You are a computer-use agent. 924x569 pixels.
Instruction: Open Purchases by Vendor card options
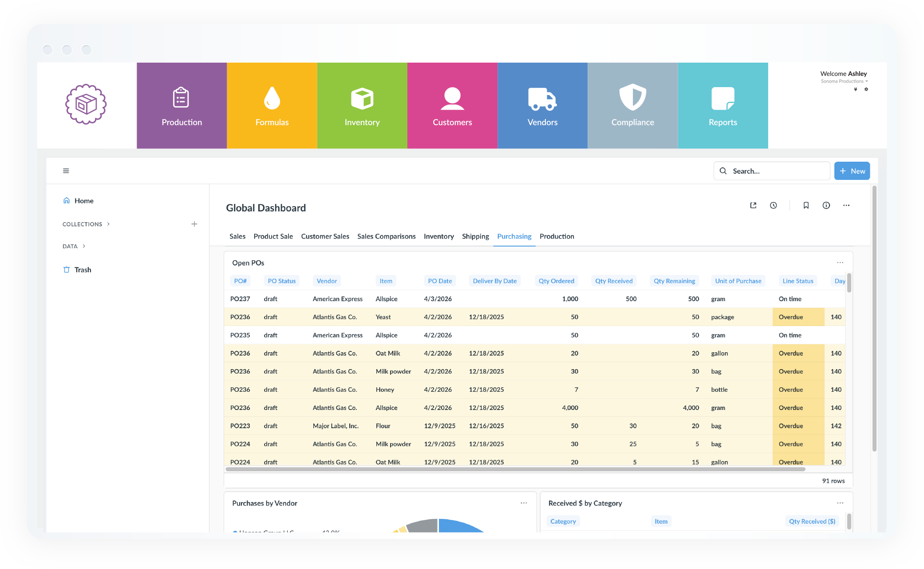pos(524,503)
